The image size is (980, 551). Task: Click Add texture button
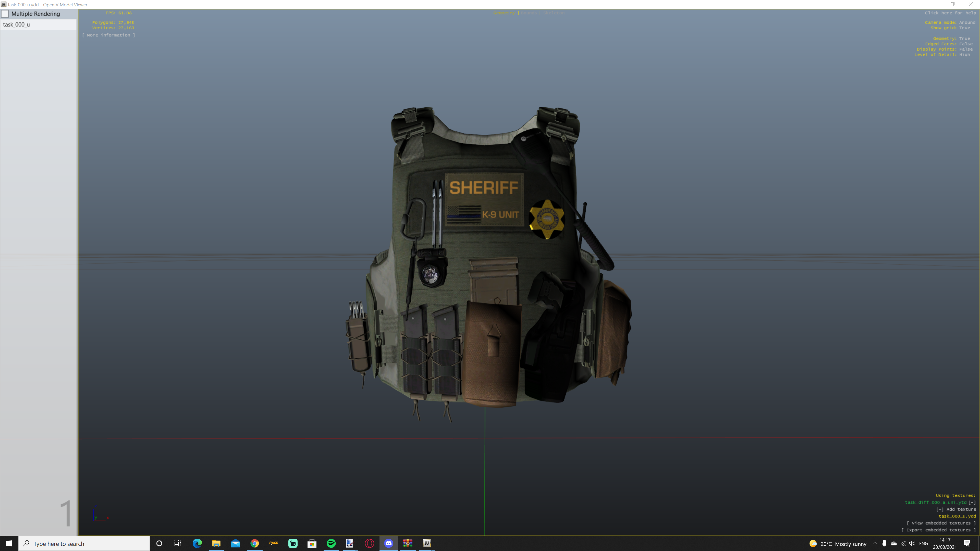click(956, 509)
